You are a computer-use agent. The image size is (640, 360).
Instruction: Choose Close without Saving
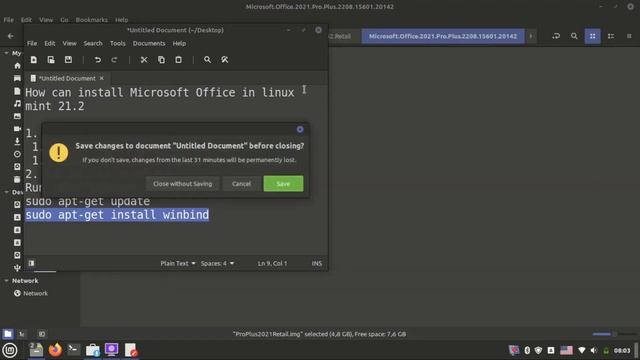pos(182,184)
